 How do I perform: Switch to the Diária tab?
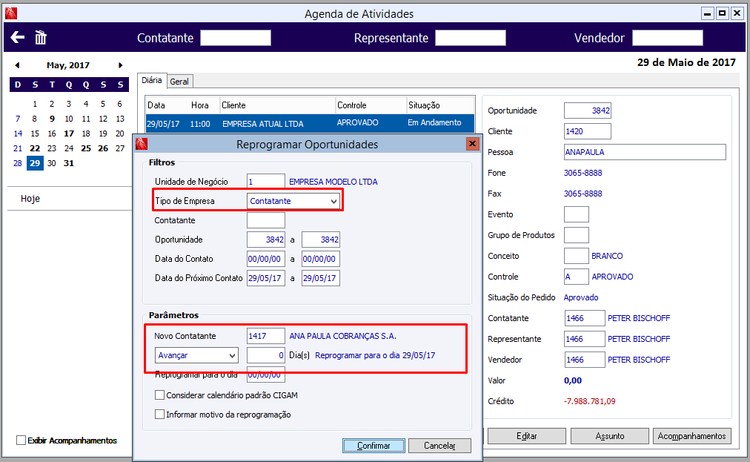(152, 80)
